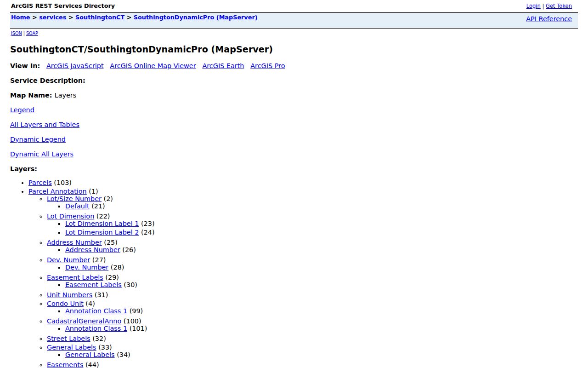Image resolution: width=588 pixels, height=368 pixels.
Task: Go to Home in the breadcrumb
Action: (21, 17)
